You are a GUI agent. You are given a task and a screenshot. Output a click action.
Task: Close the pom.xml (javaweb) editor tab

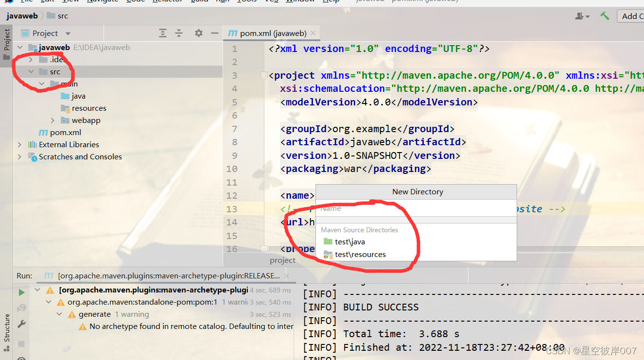[313, 33]
